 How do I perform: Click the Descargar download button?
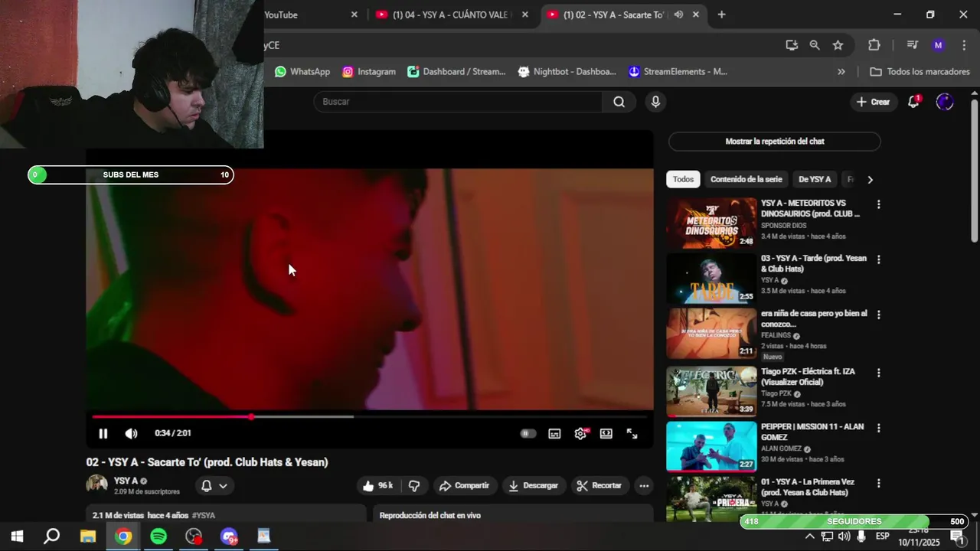pyautogui.click(x=534, y=485)
